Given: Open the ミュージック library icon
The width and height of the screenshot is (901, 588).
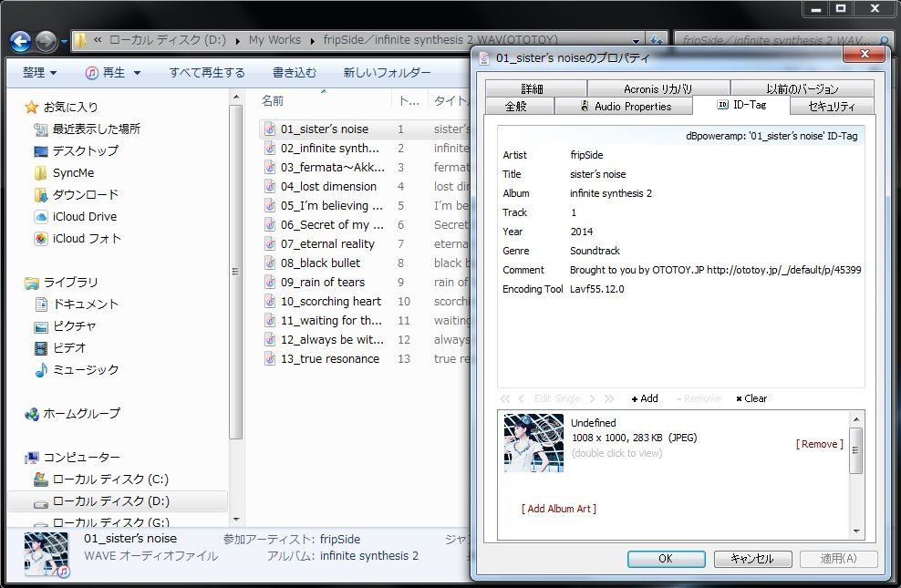Looking at the screenshot, I should (41, 370).
